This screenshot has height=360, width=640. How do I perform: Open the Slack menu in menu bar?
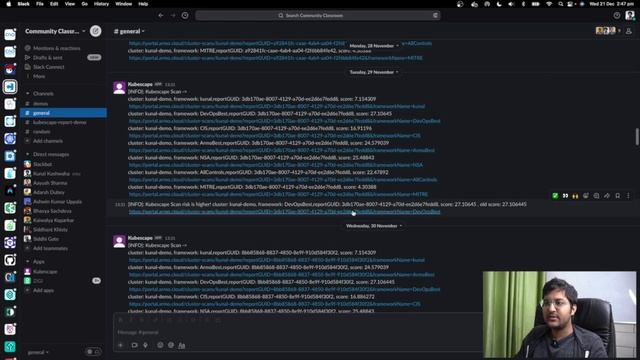[24, 4]
